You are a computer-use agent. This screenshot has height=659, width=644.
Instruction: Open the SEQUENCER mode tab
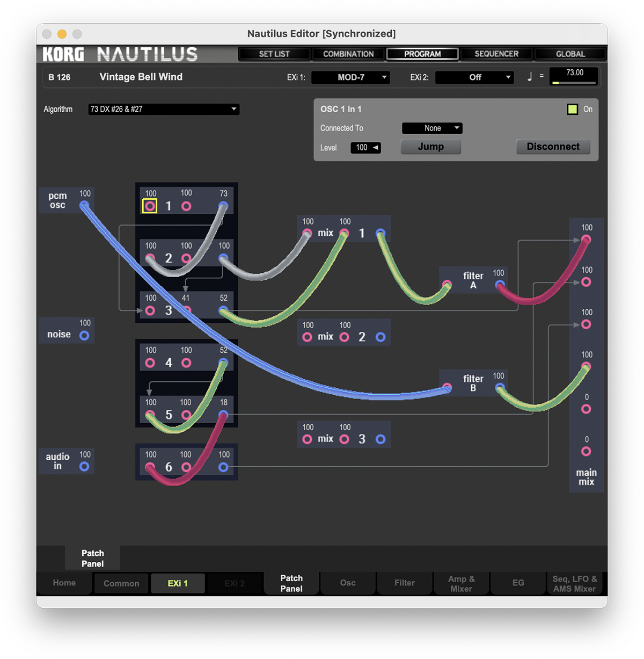[496, 54]
